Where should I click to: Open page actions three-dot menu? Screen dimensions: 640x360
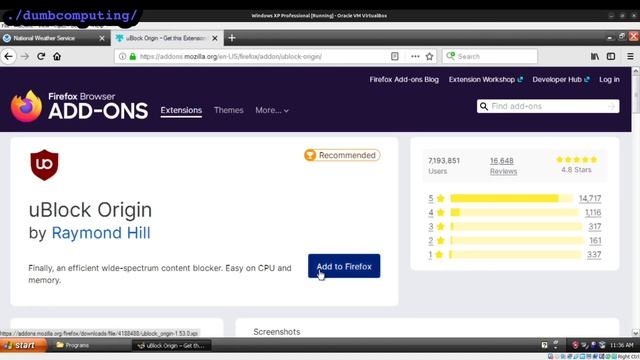pos(415,56)
